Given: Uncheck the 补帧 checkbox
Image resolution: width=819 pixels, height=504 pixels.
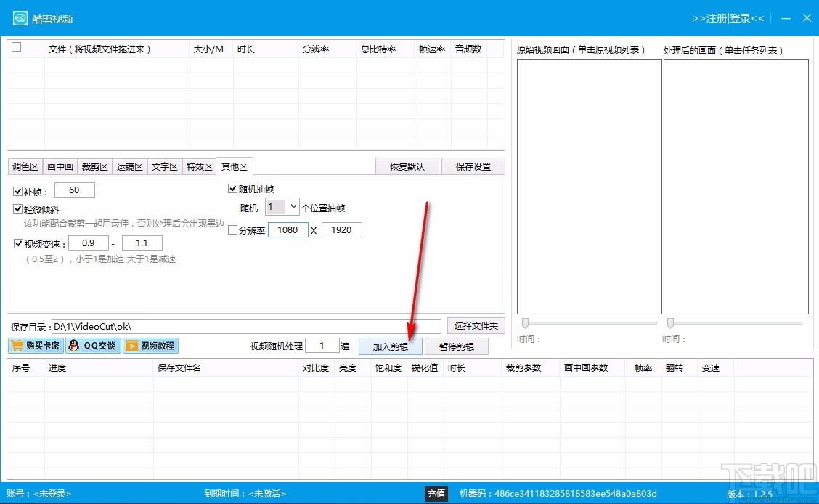Looking at the screenshot, I should click(x=17, y=192).
